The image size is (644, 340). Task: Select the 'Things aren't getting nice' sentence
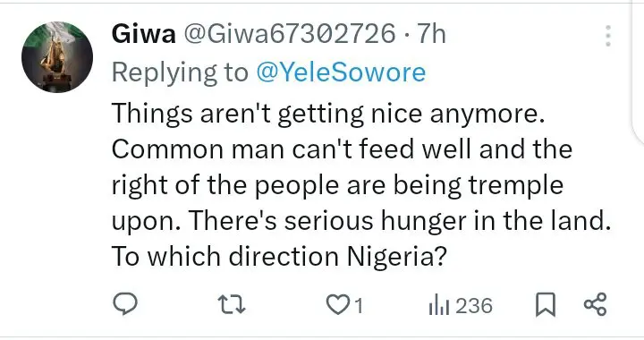pyautogui.click(x=327, y=114)
